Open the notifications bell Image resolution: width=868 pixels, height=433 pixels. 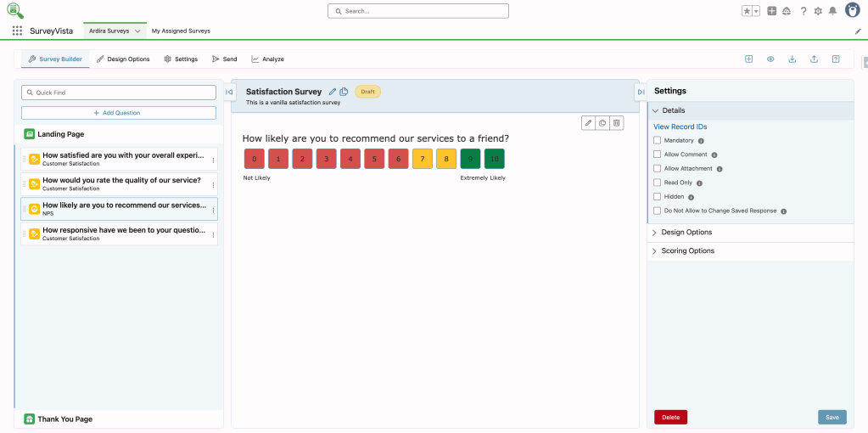[832, 11]
